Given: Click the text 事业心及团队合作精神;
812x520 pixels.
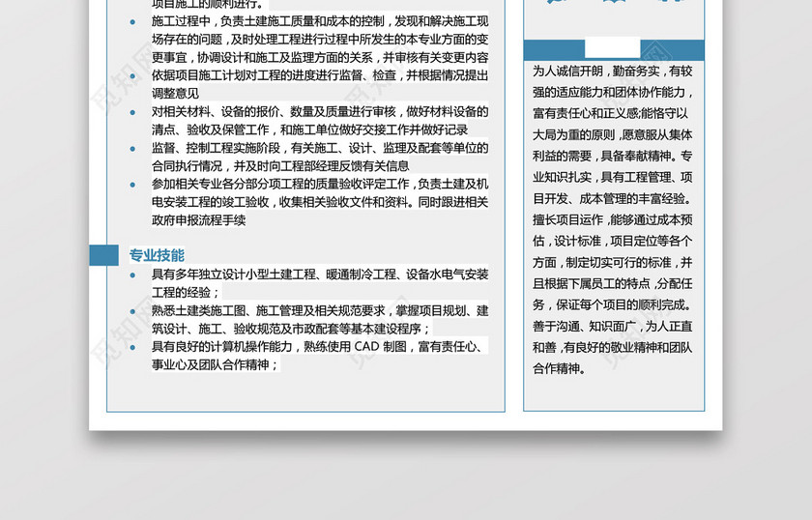Looking at the screenshot, I should tap(216, 365).
